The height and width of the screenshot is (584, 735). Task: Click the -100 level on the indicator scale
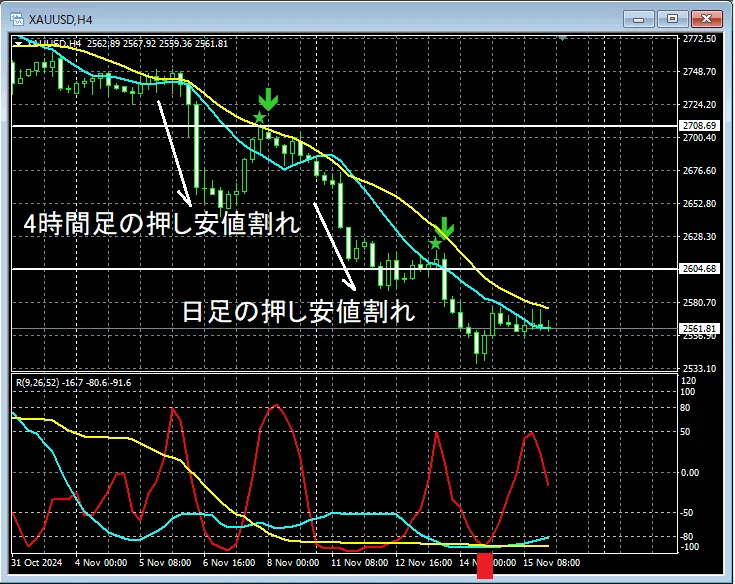[689, 547]
